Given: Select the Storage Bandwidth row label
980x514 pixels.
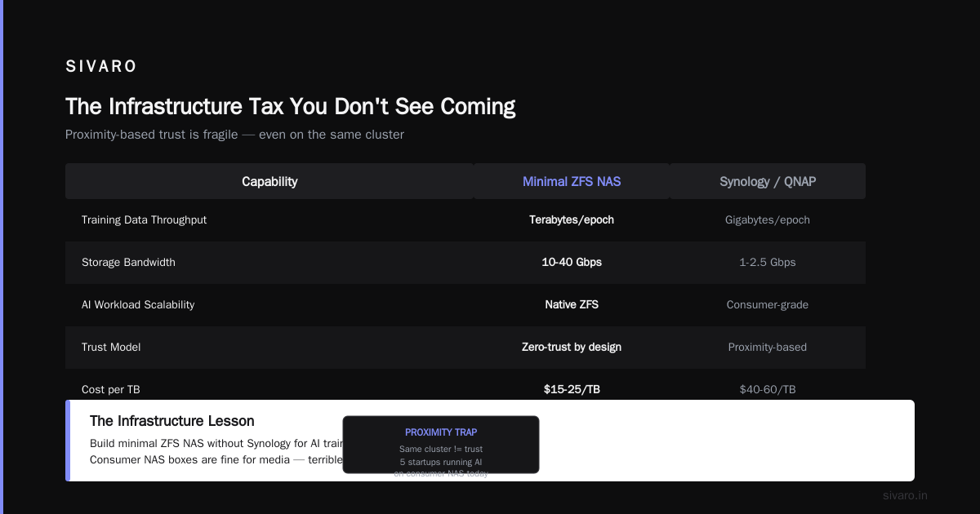Looking at the screenshot, I should tap(128, 263).
